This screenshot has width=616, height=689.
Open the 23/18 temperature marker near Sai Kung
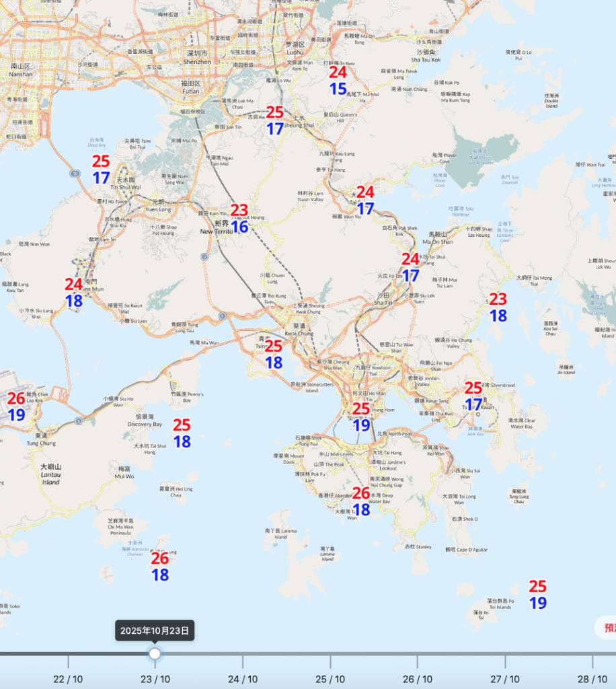coord(498,307)
